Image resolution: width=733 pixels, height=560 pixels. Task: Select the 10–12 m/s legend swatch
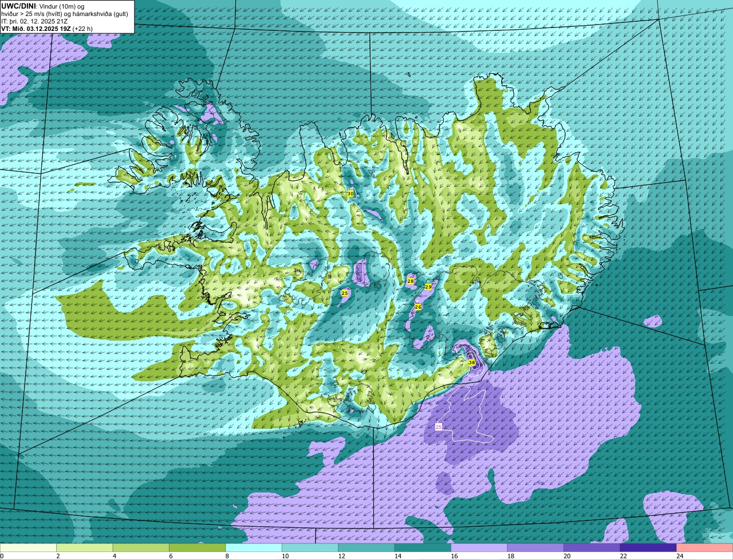point(310,547)
